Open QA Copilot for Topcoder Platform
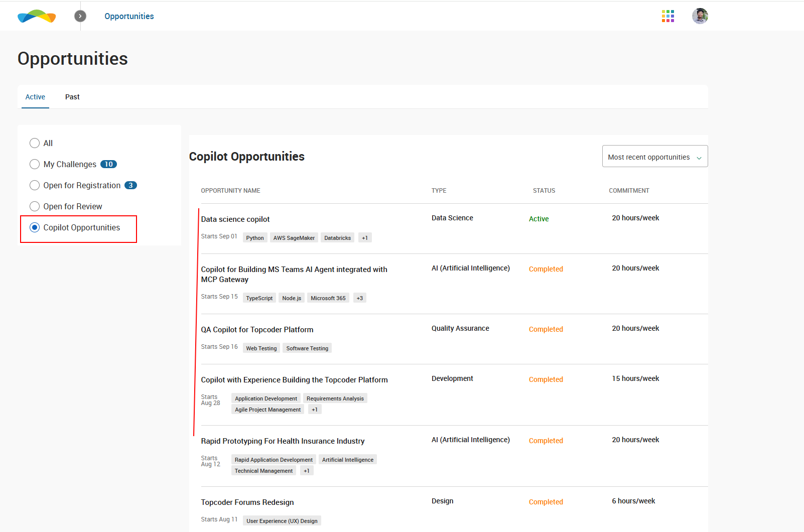The height and width of the screenshot is (532, 804). 257,330
